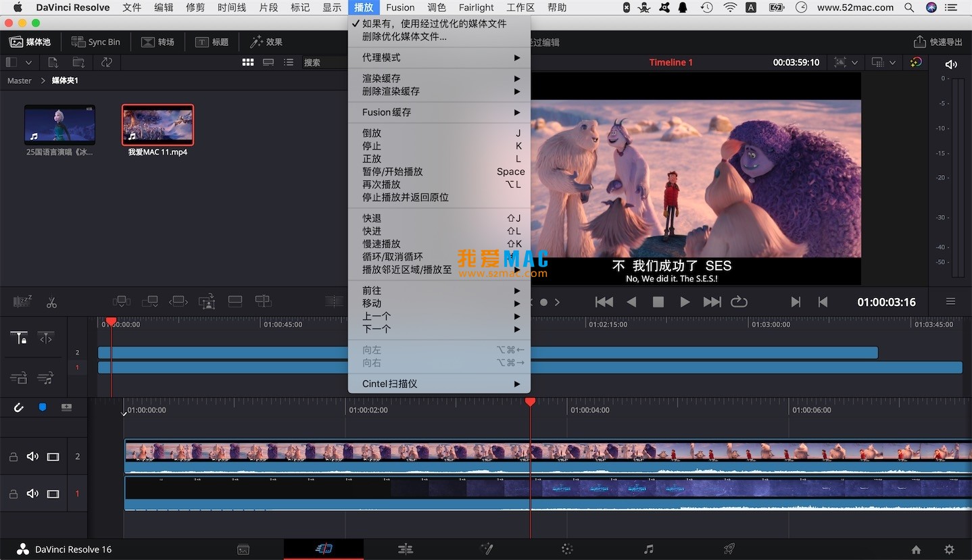This screenshot has height=560, width=972.
Task: Click the Smart Insert icon
Action: 122,301
